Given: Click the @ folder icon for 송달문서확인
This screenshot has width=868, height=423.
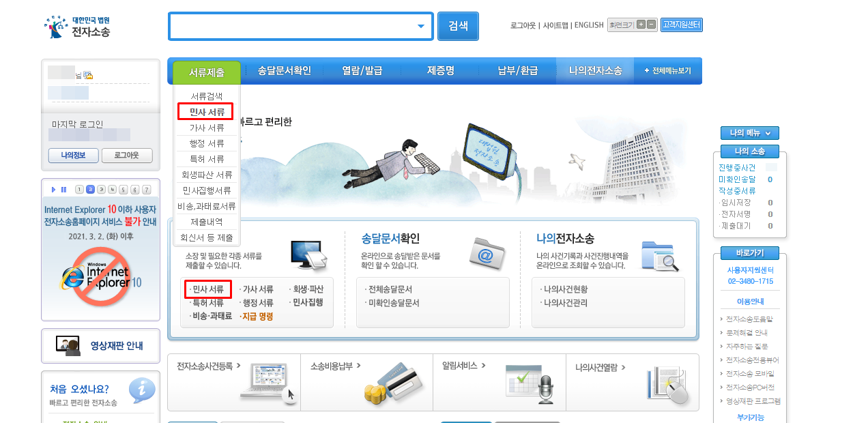Looking at the screenshot, I should click(487, 254).
